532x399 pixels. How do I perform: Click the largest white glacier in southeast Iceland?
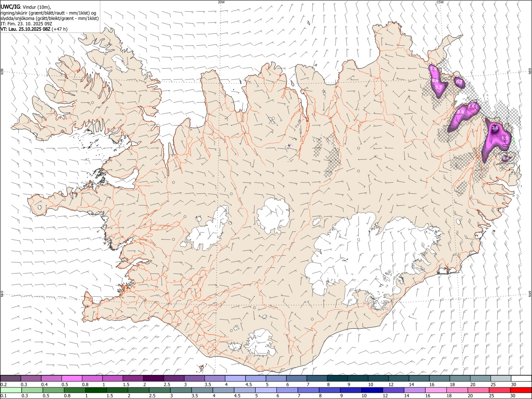[x=370, y=258]
